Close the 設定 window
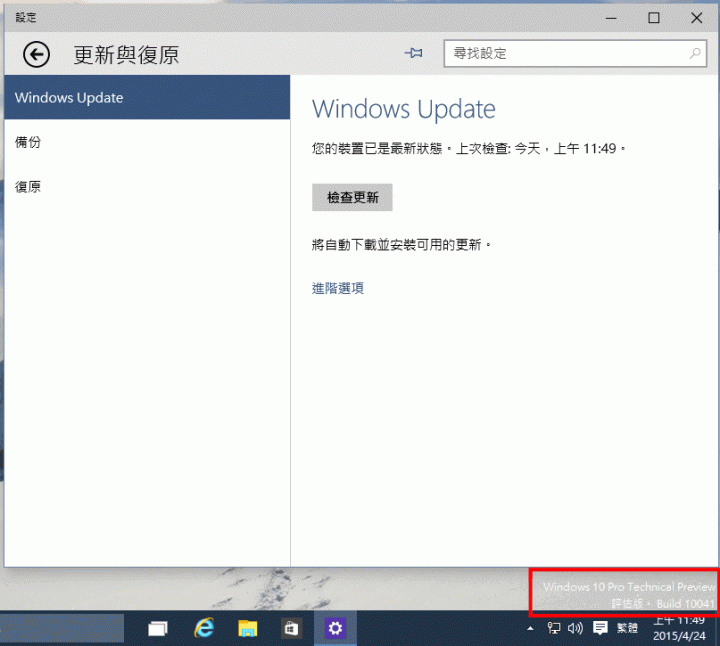Image resolution: width=720 pixels, height=646 pixels. 697,18
